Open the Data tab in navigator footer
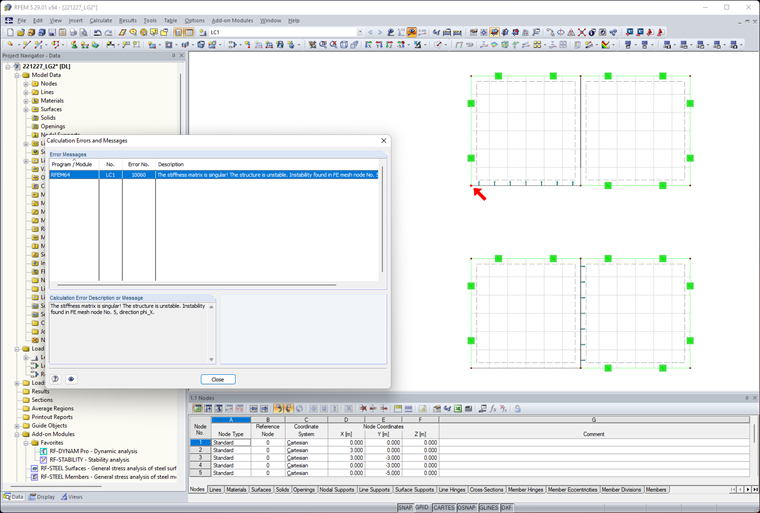This screenshot has width=760, height=513. 14,497
